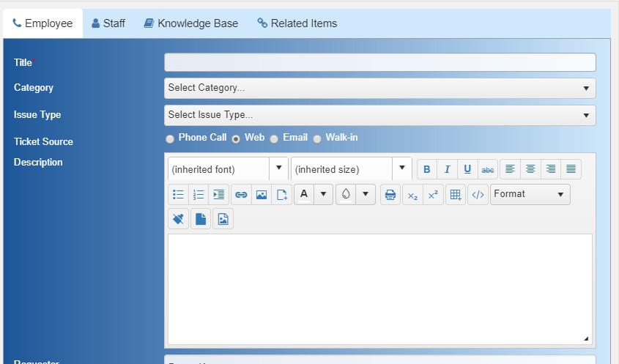
Task: Insert an unordered bullet list
Action: click(179, 194)
